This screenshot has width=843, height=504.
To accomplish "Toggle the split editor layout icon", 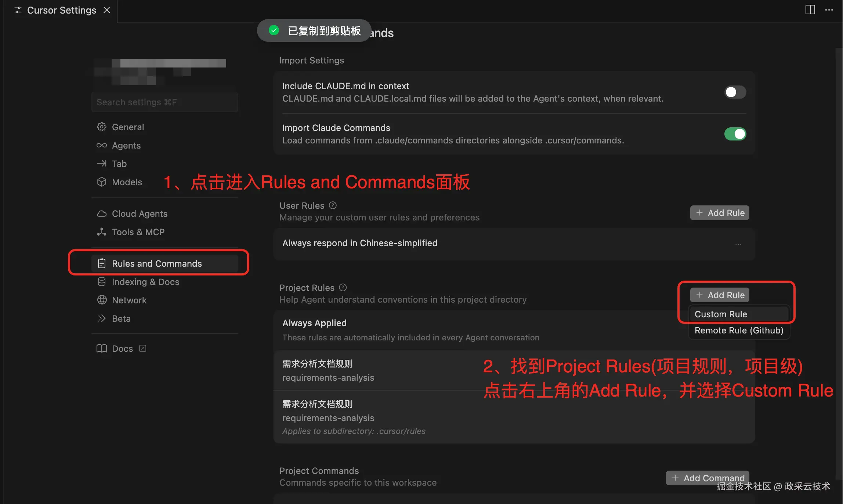I will (810, 10).
